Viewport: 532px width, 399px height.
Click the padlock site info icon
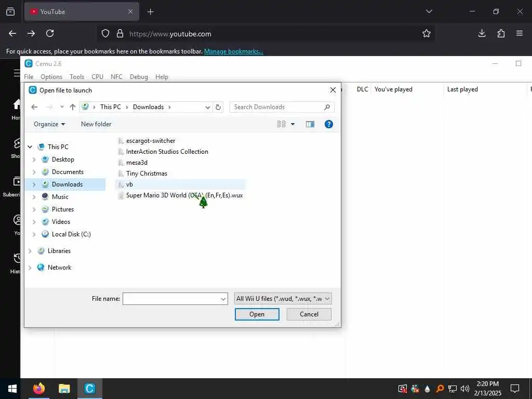(x=120, y=34)
